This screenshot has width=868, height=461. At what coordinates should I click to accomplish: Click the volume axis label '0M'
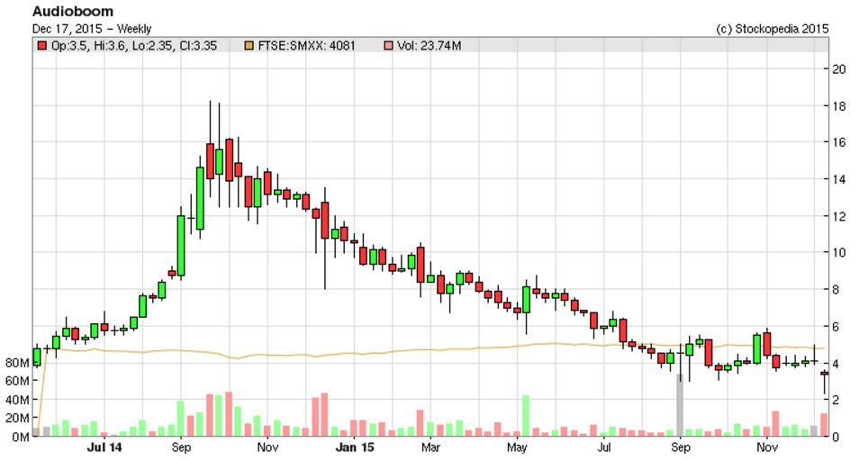pyautogui.click(x=20, y=438)
